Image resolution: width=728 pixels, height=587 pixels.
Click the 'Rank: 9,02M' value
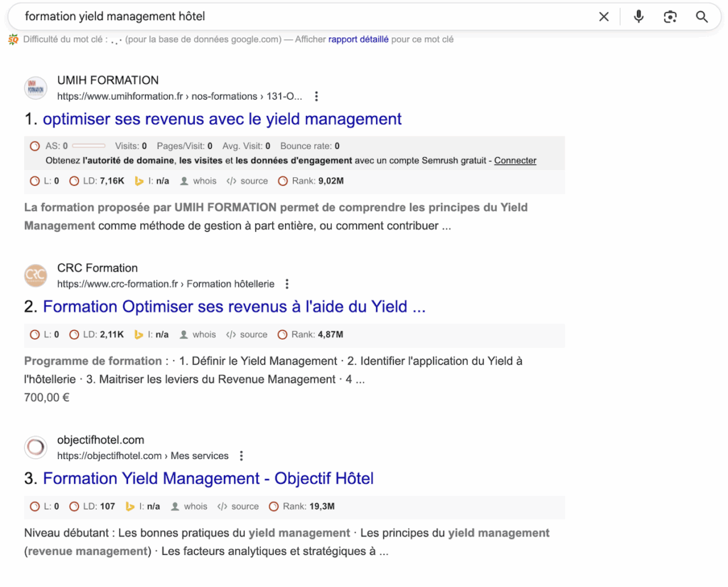(318, 181)
